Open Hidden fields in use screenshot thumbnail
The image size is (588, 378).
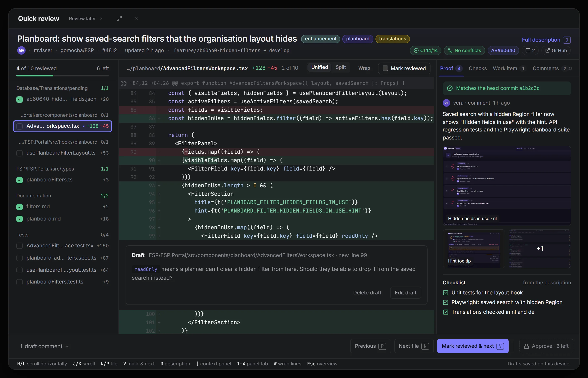click(x=507, y=186)
